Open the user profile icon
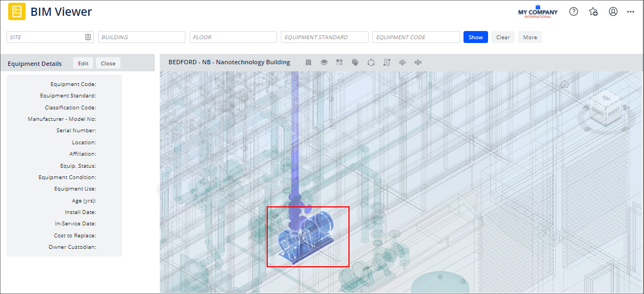The height and width of the screenshot is (294, 644). (x=613, y=11)
